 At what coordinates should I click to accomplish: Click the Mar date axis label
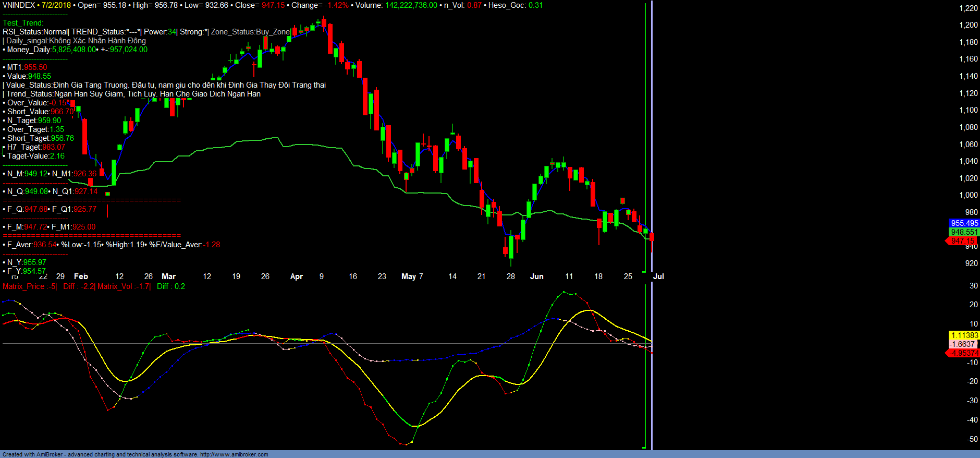168,276
